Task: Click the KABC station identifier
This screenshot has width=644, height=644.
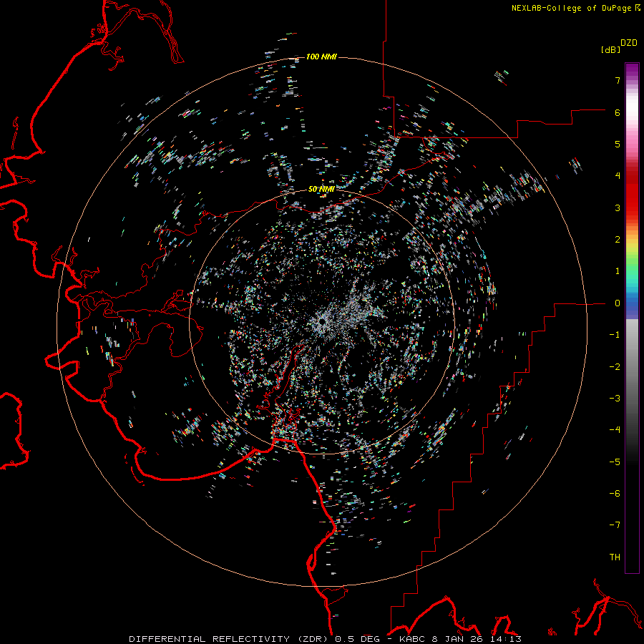Action: [x=413, y=639]
